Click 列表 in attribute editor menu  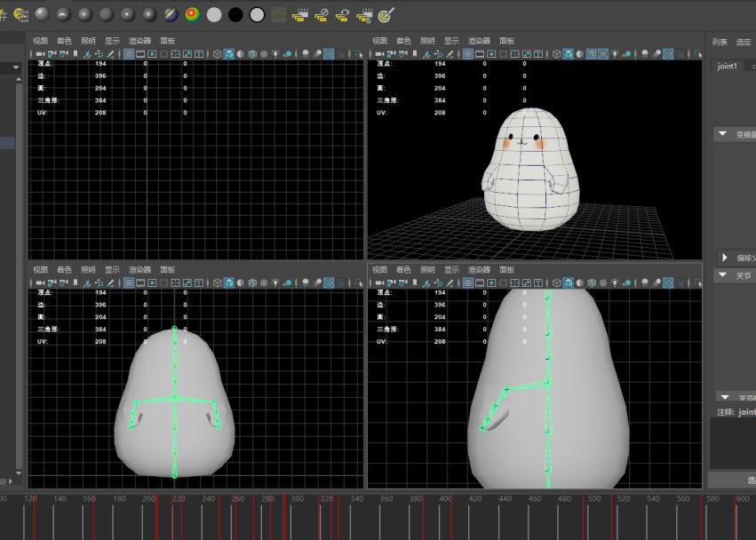pyautogui.click(x=720, y=42)
